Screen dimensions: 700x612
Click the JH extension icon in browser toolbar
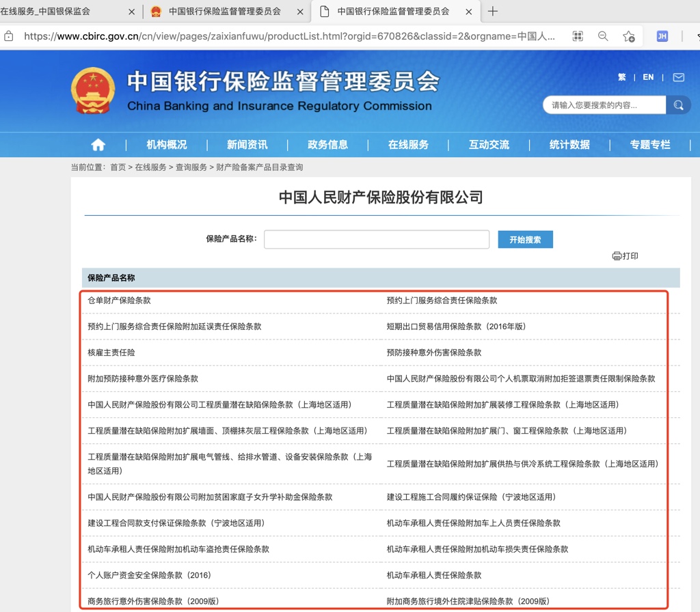point(662,36)
